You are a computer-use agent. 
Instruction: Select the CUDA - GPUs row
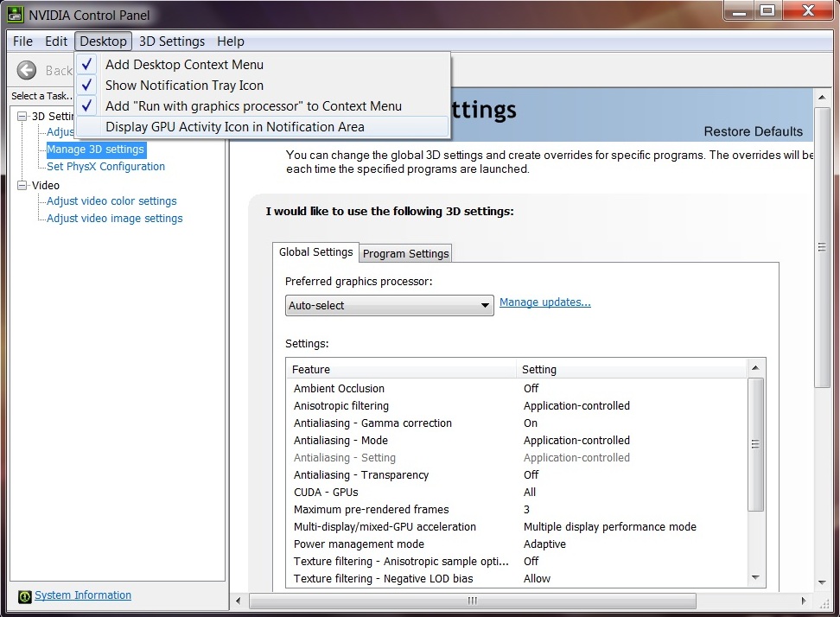point(517,492)
